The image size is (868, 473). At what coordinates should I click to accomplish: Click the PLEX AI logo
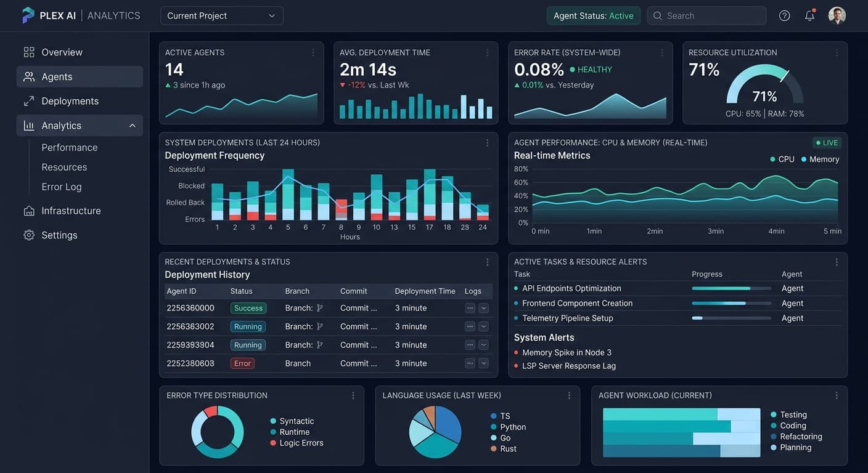point(28,15)
